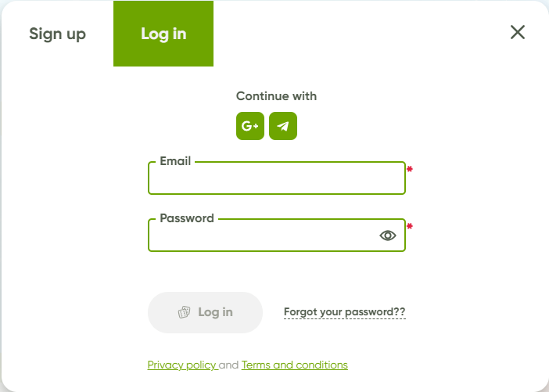Screen dimensions: 549x392
Task: Select the green Log in tab
Action: 163,34
